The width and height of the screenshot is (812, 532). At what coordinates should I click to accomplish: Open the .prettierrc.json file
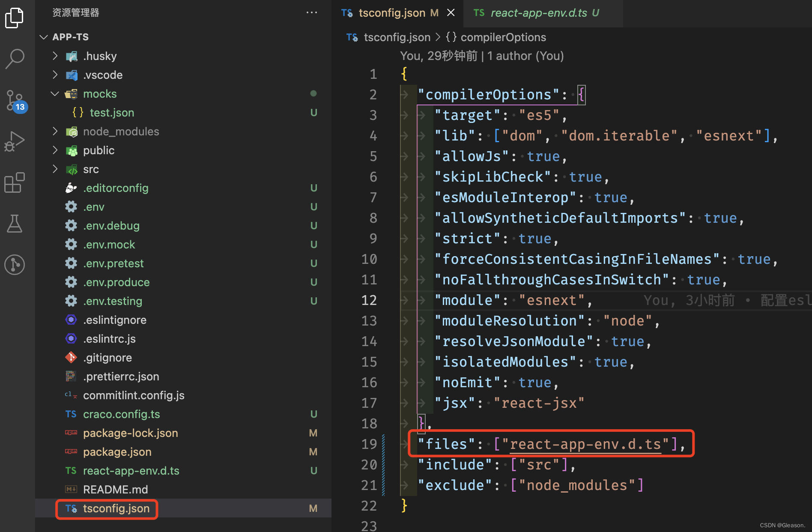[x=183, y=376]
